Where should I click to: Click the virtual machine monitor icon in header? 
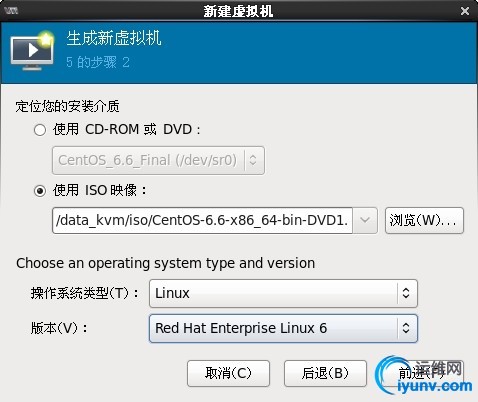point(32,51)
